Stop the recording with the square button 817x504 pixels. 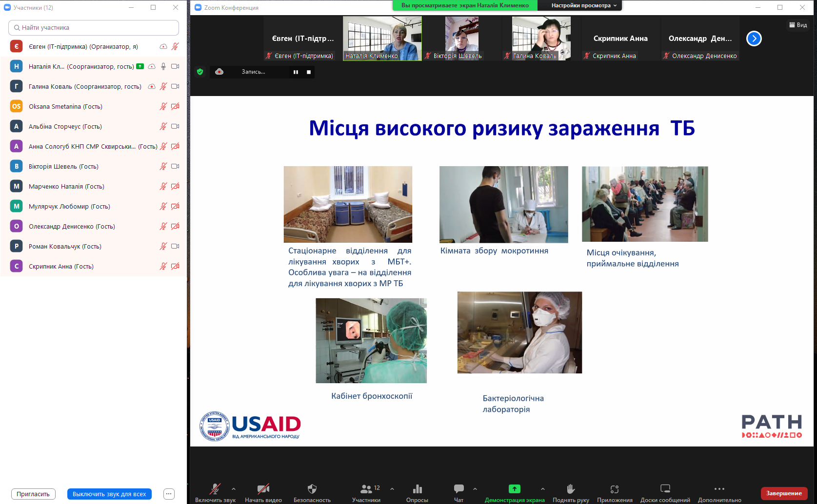(309, 72)
